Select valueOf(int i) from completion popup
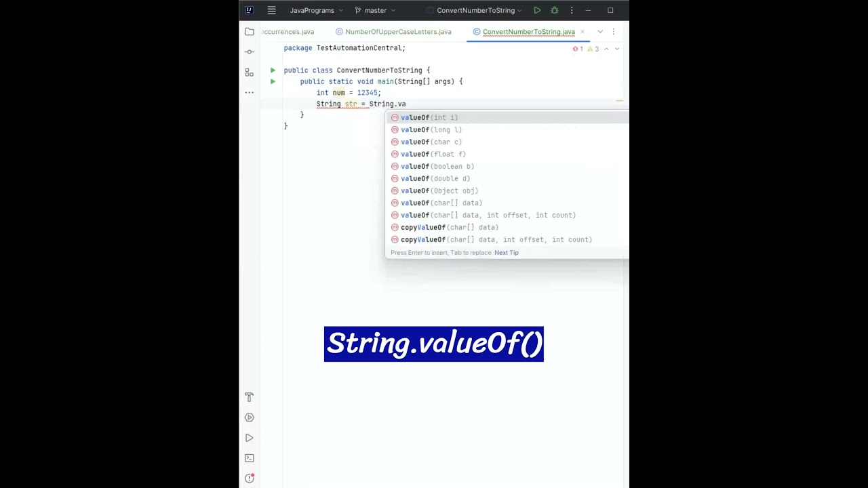 coord(429,117)
